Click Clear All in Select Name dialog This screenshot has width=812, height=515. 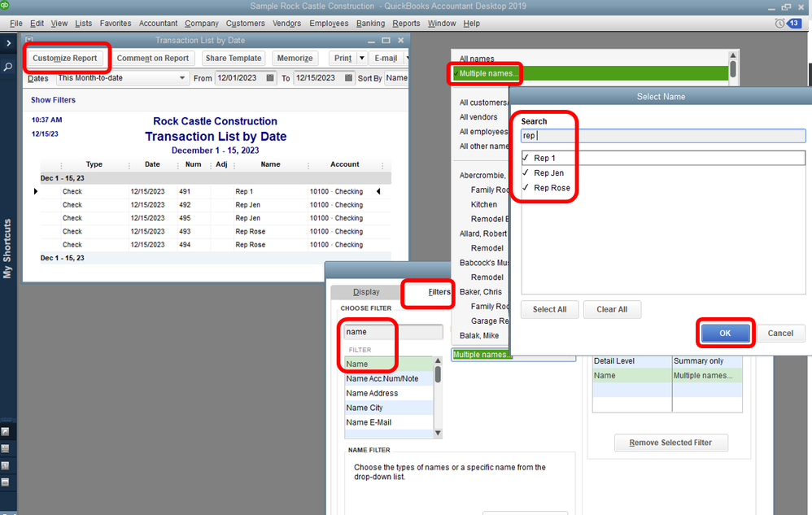[x=612, y=309]
